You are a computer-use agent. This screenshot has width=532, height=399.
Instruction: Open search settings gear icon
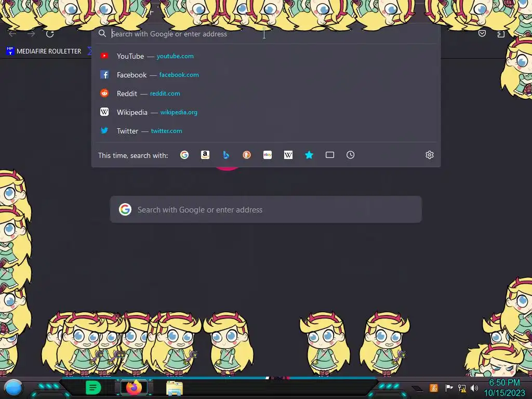pos(430,155)
